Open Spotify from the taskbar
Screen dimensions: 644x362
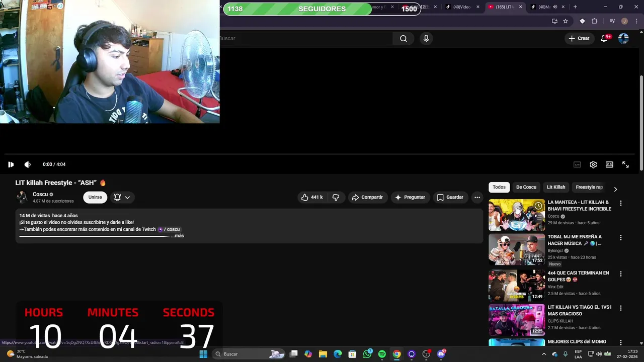click(382, 354)
